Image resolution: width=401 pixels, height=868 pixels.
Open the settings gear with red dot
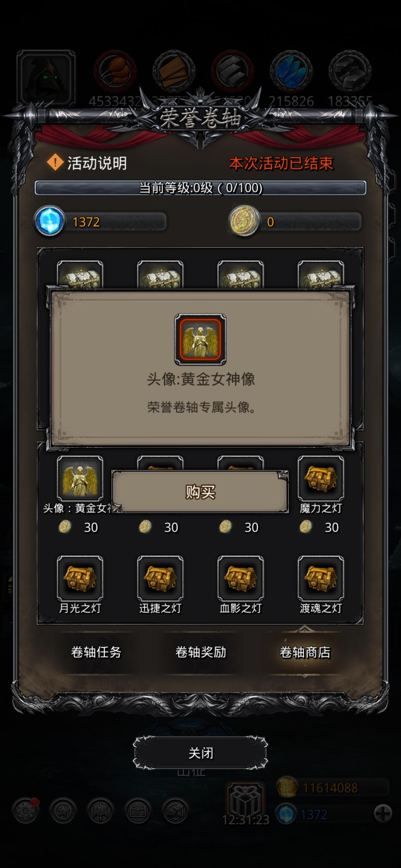point(25,811)
